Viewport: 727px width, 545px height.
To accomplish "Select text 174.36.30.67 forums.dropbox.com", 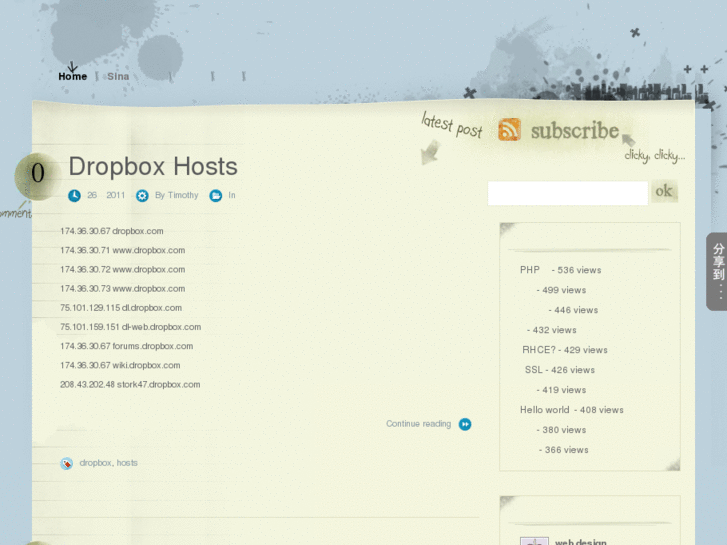I will click(x=127, y=346).
